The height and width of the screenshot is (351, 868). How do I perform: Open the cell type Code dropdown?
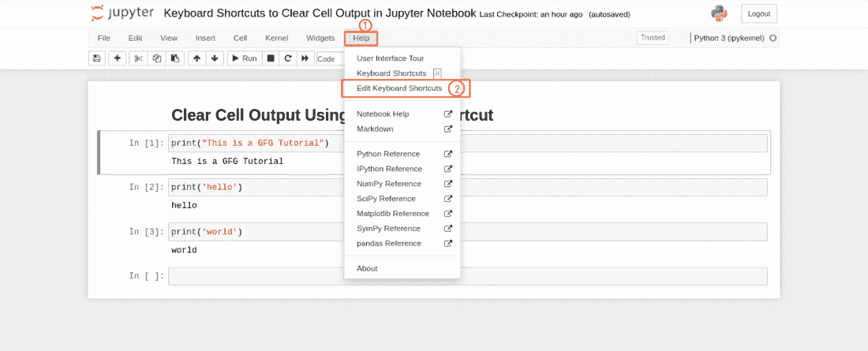pos(331,58)
